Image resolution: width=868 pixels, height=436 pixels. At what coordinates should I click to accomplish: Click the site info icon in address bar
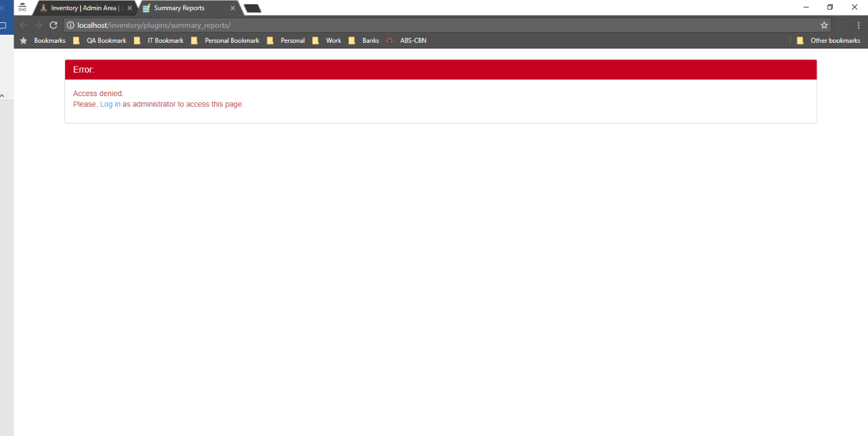pos(71,25)
